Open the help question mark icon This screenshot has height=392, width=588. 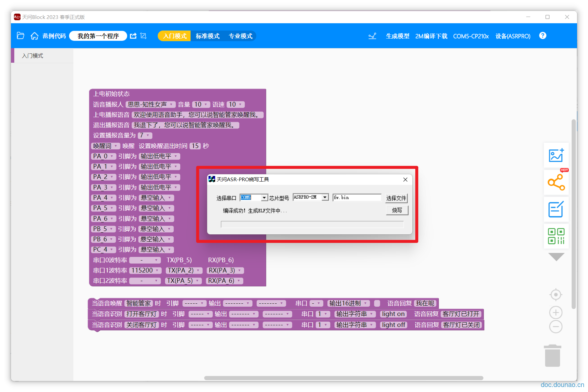(x=543, y=36)
